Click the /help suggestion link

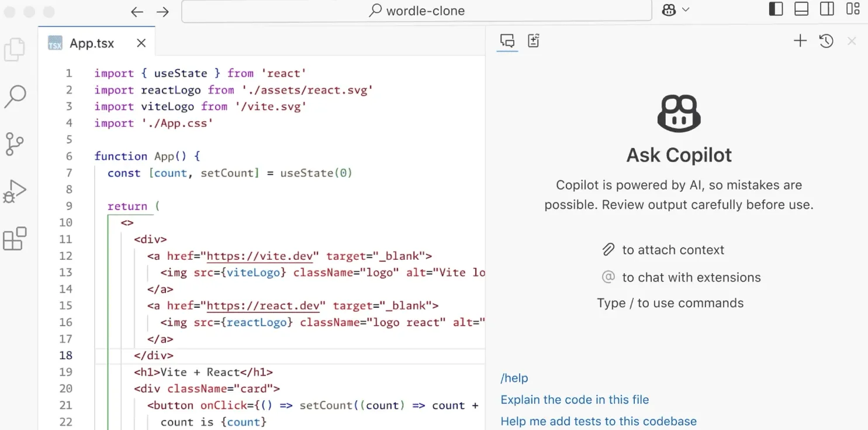point(514,378)
